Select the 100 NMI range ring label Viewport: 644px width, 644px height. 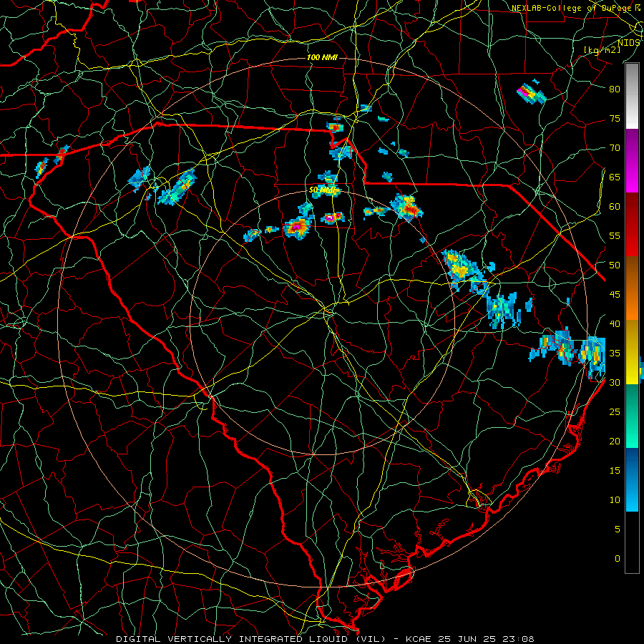click(322, 57)
